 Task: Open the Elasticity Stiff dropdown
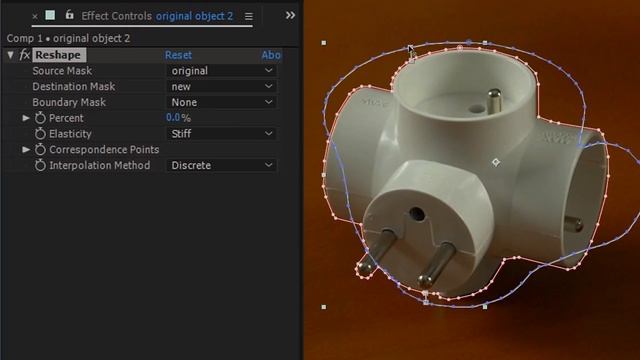tap(222, 133)
